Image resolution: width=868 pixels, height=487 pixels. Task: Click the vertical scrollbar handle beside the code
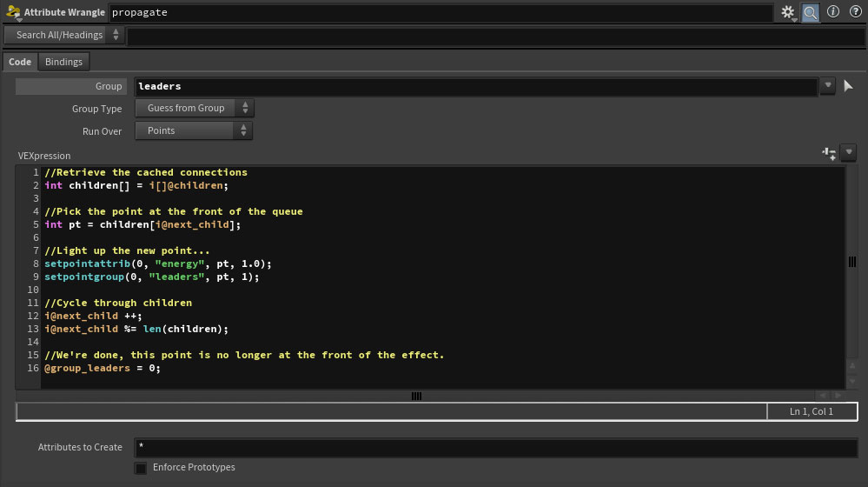(852, 262)
